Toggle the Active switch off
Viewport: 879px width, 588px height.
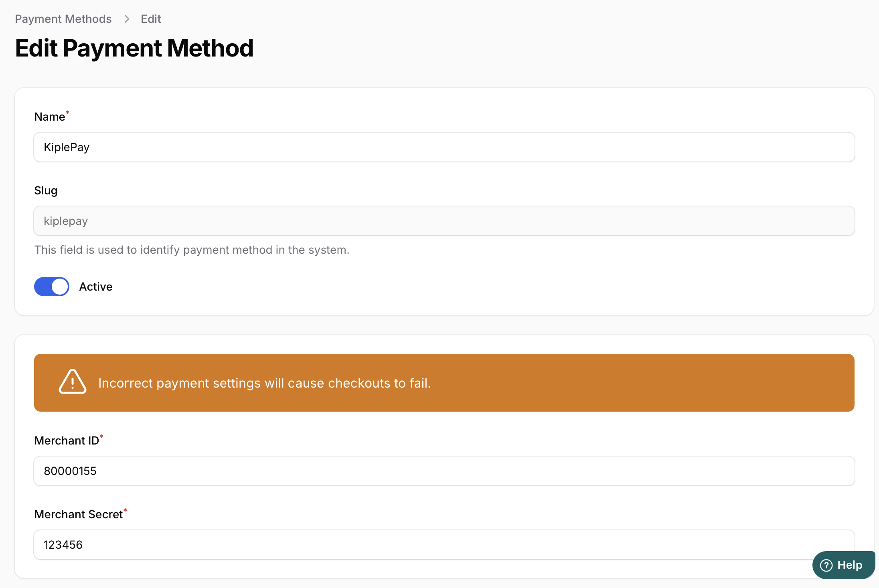(x=52, y=287)
